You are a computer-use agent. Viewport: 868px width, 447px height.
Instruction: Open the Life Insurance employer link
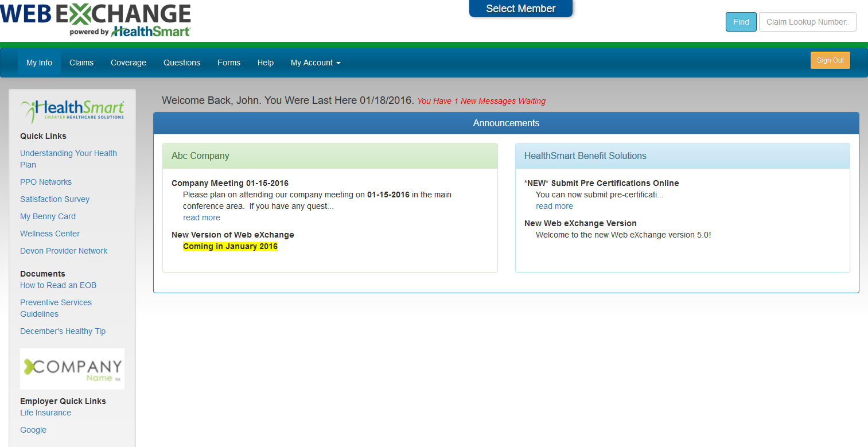[x=46, y=413]
